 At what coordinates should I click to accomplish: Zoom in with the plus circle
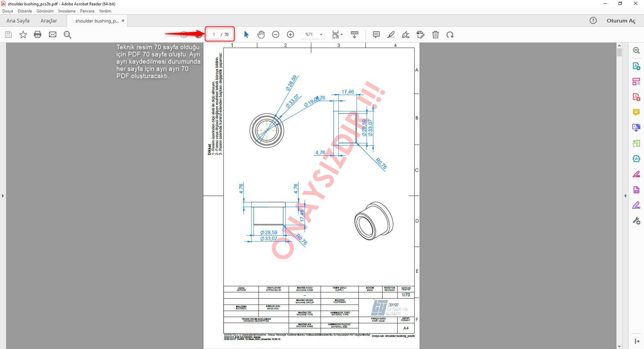290,35
